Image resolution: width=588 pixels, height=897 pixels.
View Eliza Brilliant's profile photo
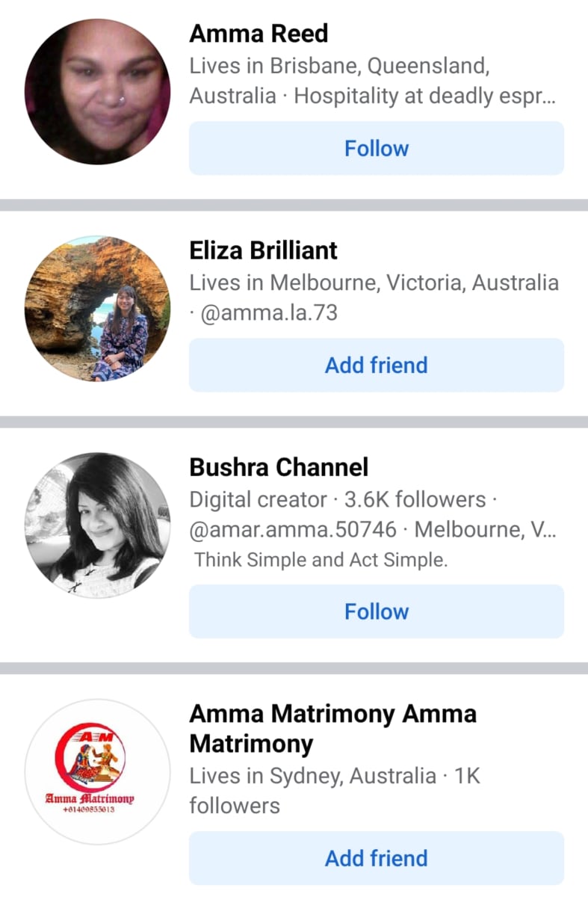pyautogui.click(x=97, y=309)
